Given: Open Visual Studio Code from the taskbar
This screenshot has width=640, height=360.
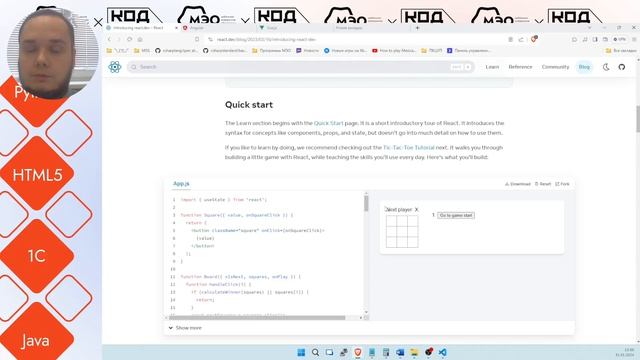Looking at the screenshot, I should pyautogui.click(x=442, y=352).
